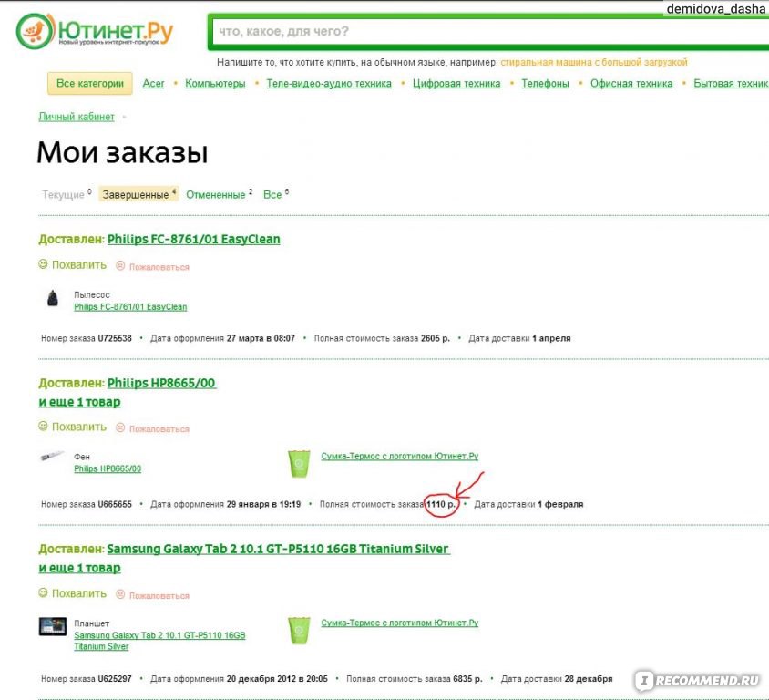The width and height of the screenshot is (769, 700).
Task: Open thermos bag thumbnail in U625297 order
Action: 299,631
